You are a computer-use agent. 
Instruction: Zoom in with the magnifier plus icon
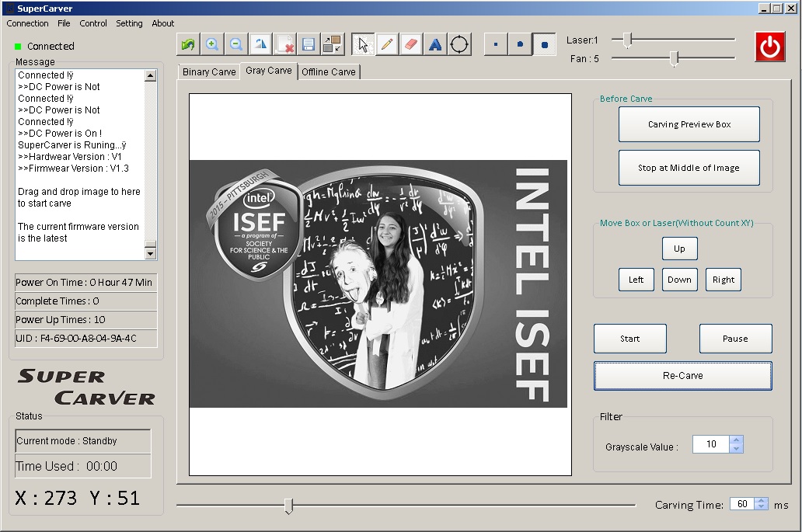point(211,44)
